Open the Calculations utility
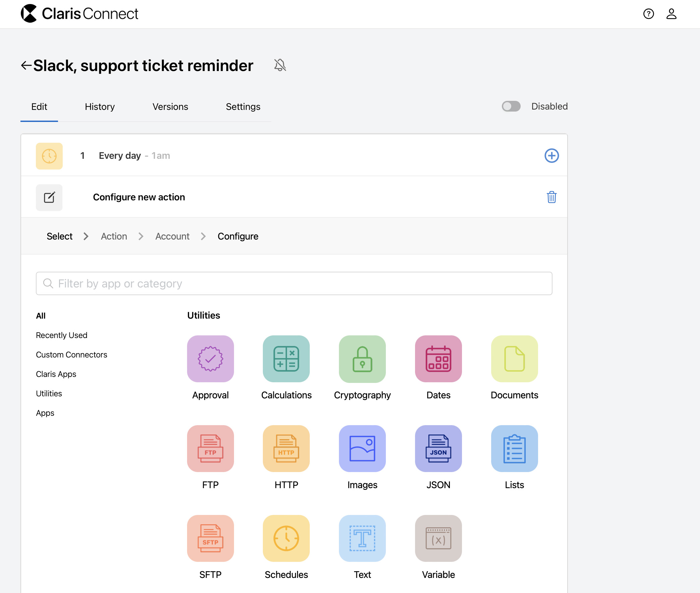This screenshot has height=593, width=700. [286, 359]
